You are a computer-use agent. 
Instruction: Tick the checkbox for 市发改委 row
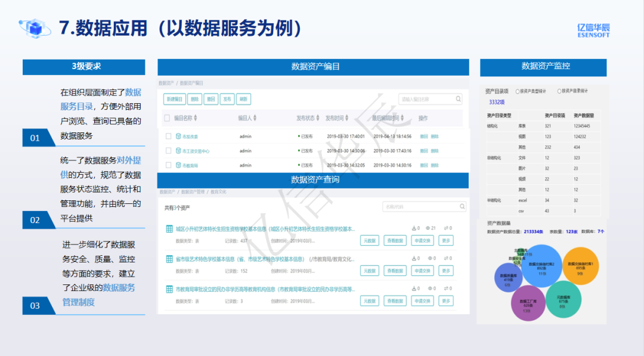168,137
